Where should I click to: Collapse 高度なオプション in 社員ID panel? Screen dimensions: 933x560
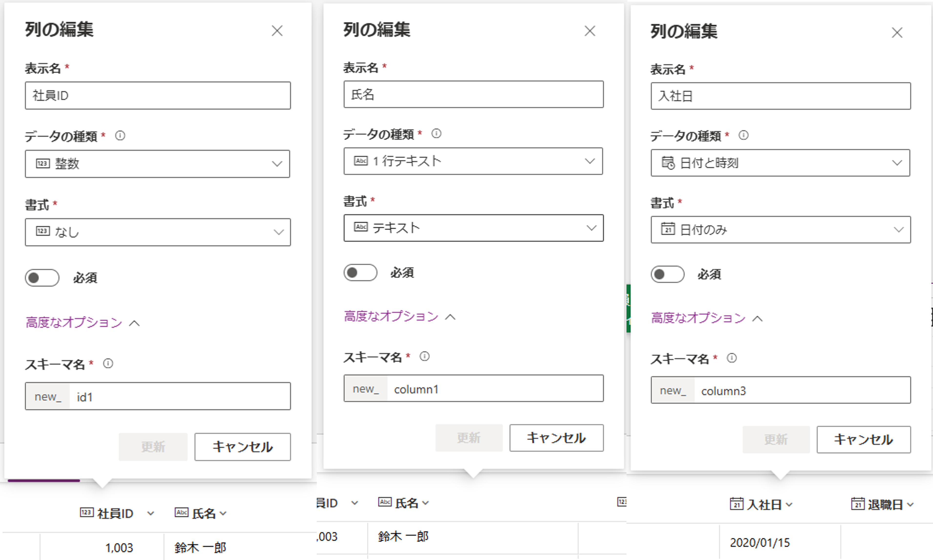pos(83,323)
